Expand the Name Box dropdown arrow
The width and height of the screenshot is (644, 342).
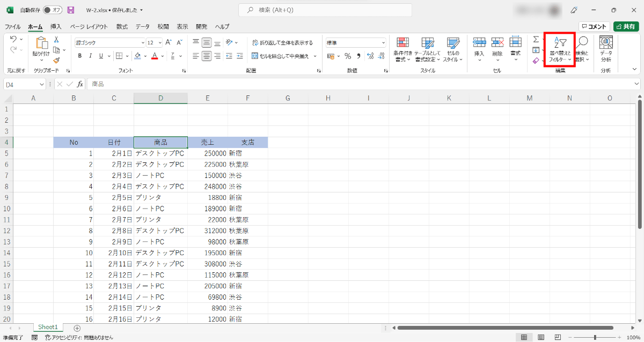point(42,84)
